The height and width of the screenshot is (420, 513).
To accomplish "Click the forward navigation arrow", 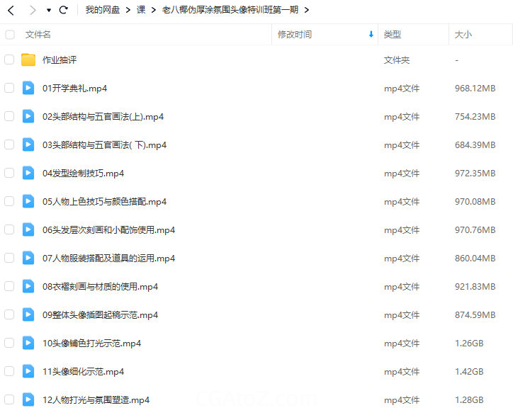I will (32, 10).
